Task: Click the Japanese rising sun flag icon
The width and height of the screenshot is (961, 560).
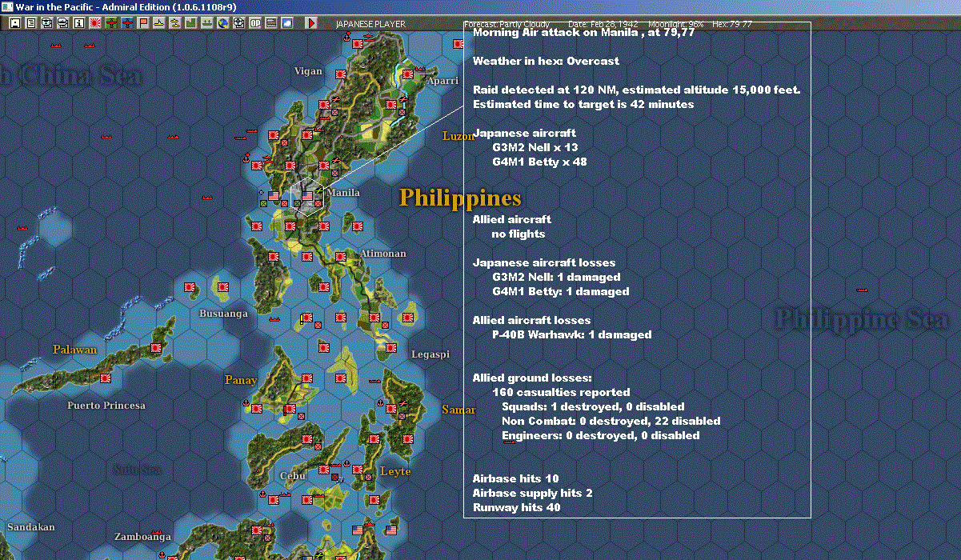Action: 94,24
